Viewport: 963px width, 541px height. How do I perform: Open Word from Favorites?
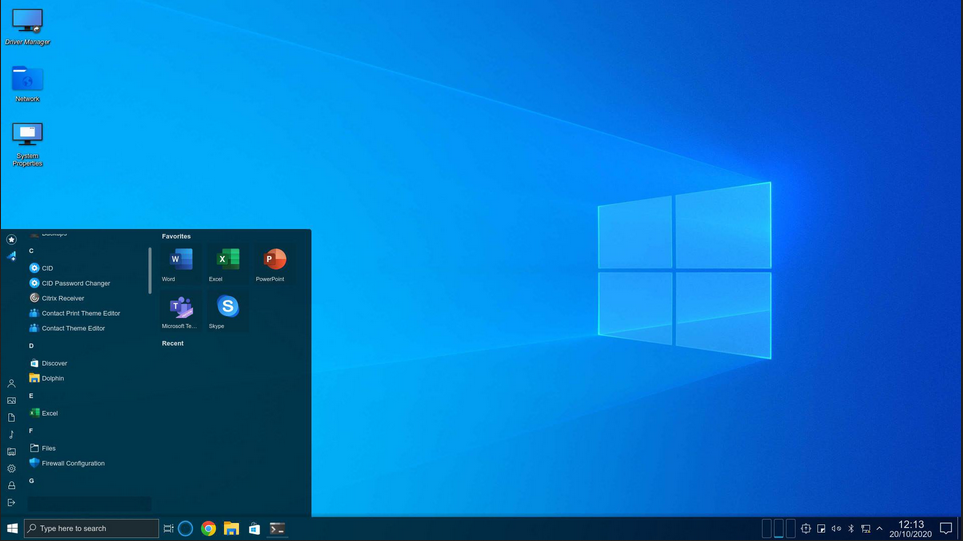pos(181,263)
